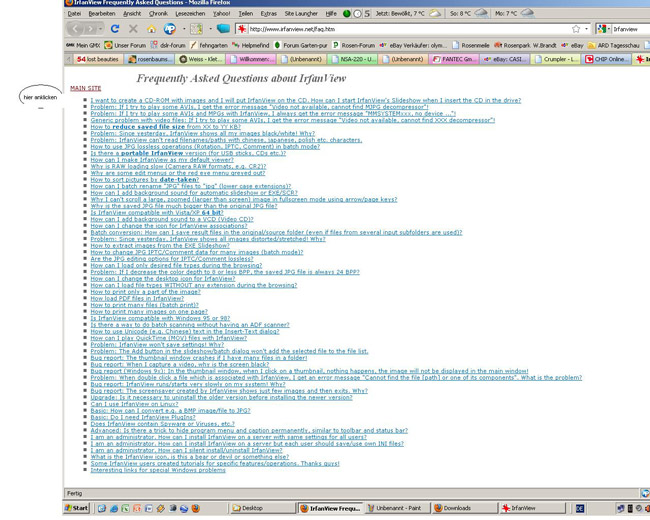This screenshot has height=520, width=650.
Task: Click the weather icon for Mo: 7 °C
Action: coord(527,13)
